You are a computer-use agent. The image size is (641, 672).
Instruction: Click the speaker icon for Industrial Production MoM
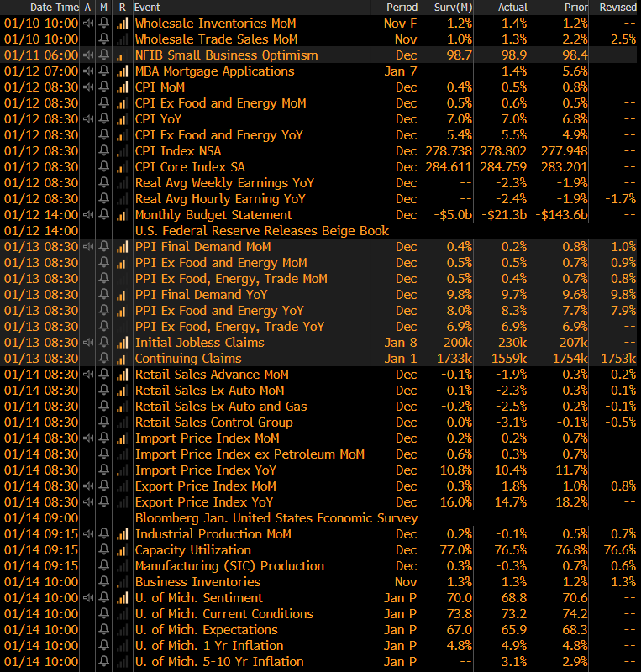point(88,534)
